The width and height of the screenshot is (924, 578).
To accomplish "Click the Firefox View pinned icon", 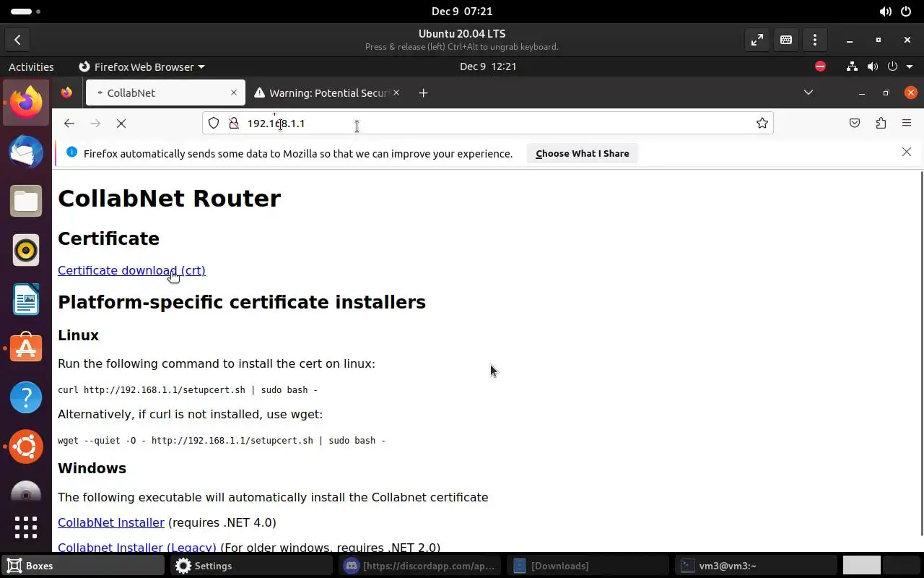I will click(66, 92).
